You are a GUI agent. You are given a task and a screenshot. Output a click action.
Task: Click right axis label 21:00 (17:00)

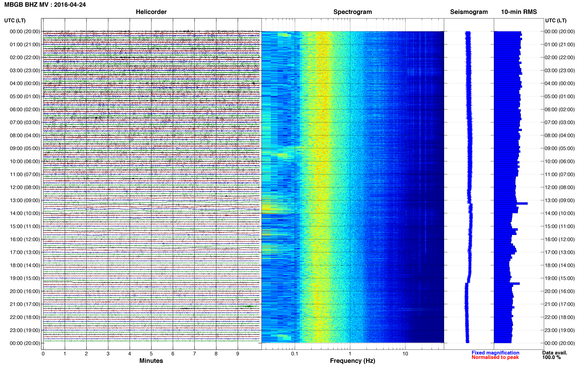tap(560, 304)
